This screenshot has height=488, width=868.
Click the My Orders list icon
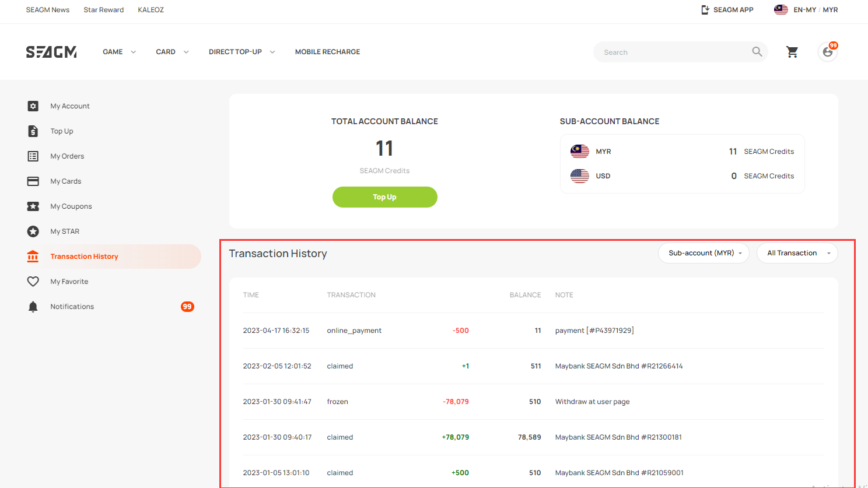(x=33, y=156)
